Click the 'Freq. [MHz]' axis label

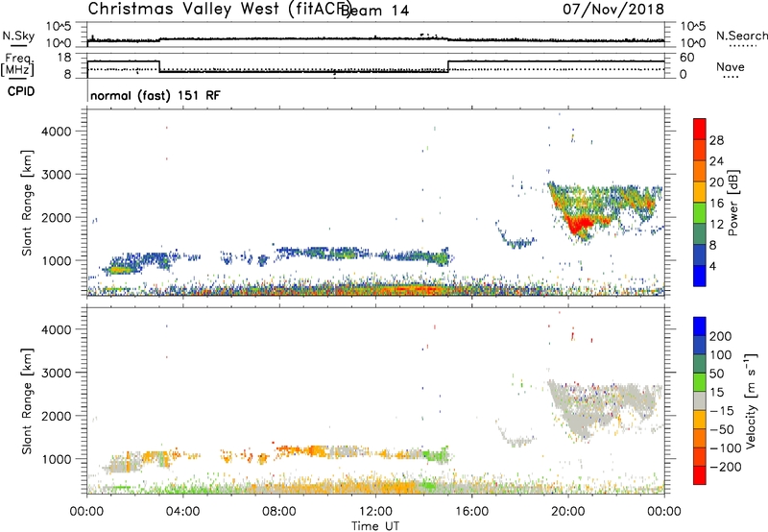(x=17, y=65)
